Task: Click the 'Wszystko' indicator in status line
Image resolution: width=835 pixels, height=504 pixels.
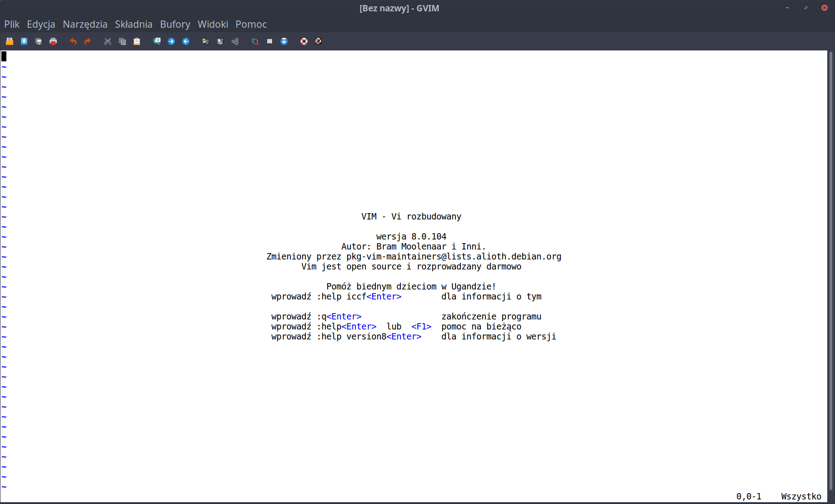Action: (x=801, y=496)
